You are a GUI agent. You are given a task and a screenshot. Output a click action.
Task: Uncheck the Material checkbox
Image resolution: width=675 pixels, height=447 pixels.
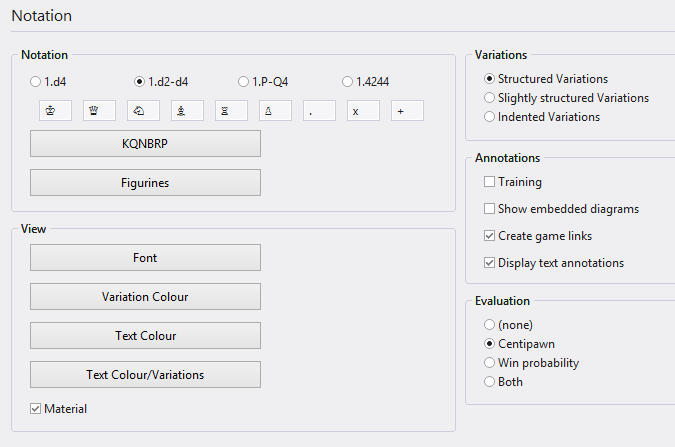36,408
